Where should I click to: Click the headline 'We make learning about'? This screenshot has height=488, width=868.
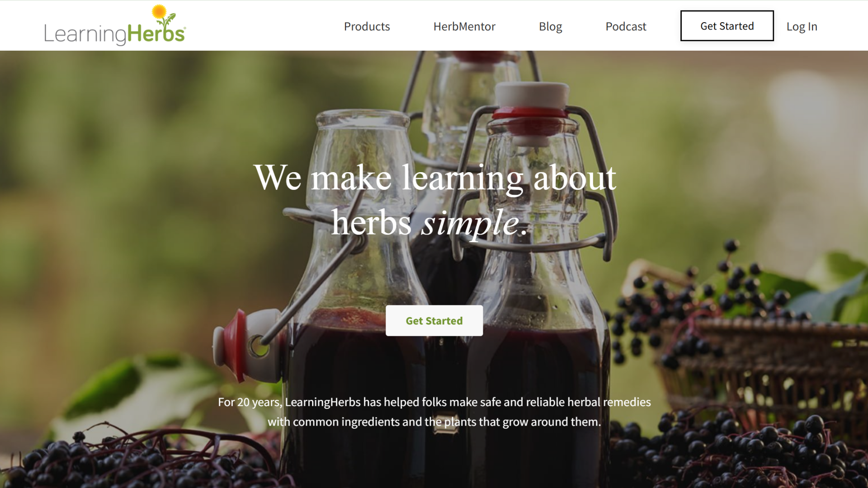[435, 178]
